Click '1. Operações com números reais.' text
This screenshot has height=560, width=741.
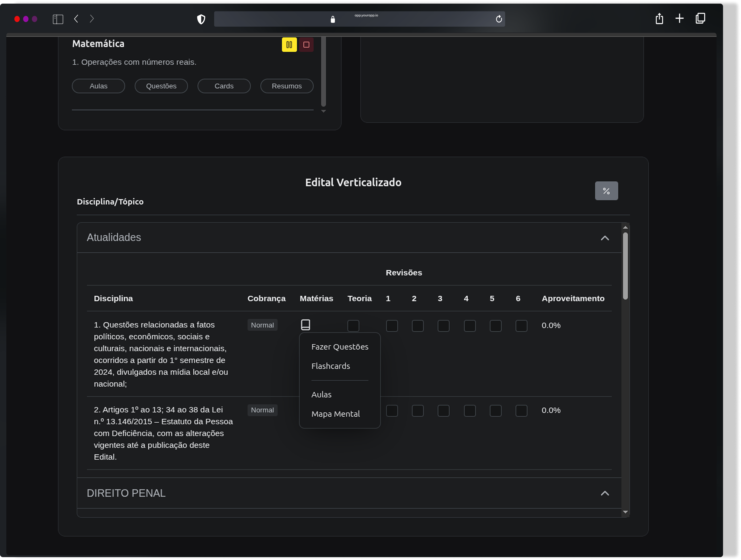coord(134,62)
